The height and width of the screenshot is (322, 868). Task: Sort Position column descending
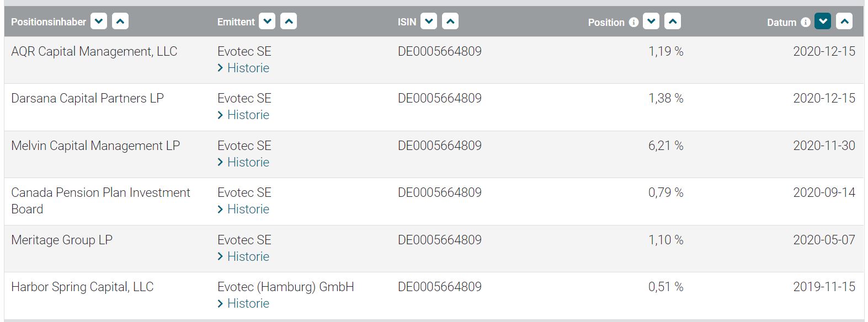pos(651,22)
